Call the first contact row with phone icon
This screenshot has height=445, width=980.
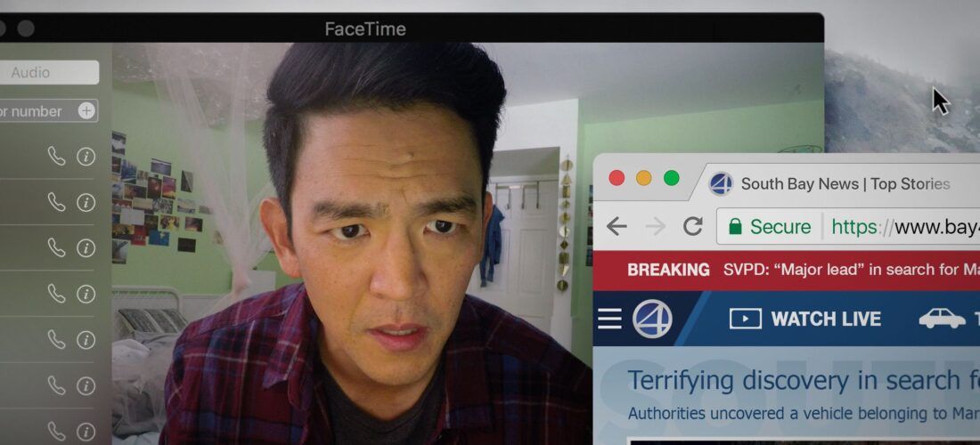pos(56,156)
